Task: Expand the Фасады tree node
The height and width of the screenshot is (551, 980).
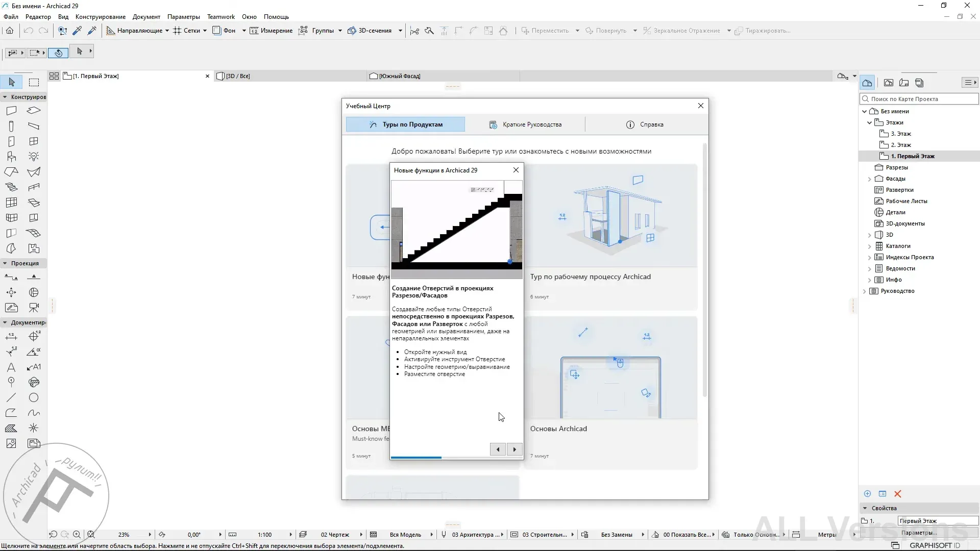Action: click(869, 179)
